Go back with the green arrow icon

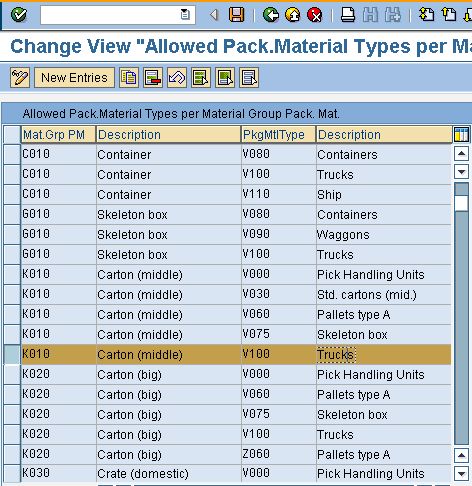click(271, 15)
